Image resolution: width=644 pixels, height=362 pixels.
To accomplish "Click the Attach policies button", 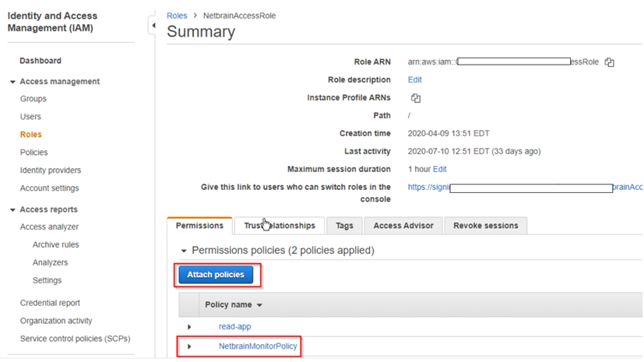I will pyautogui.click(x=216, y=275).
